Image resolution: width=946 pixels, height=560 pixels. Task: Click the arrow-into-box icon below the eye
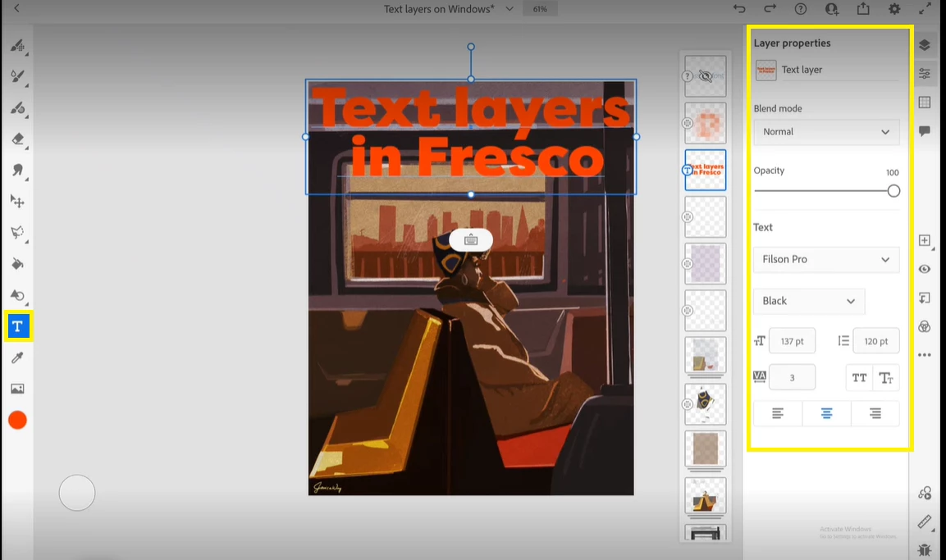(x=925, y=298)
